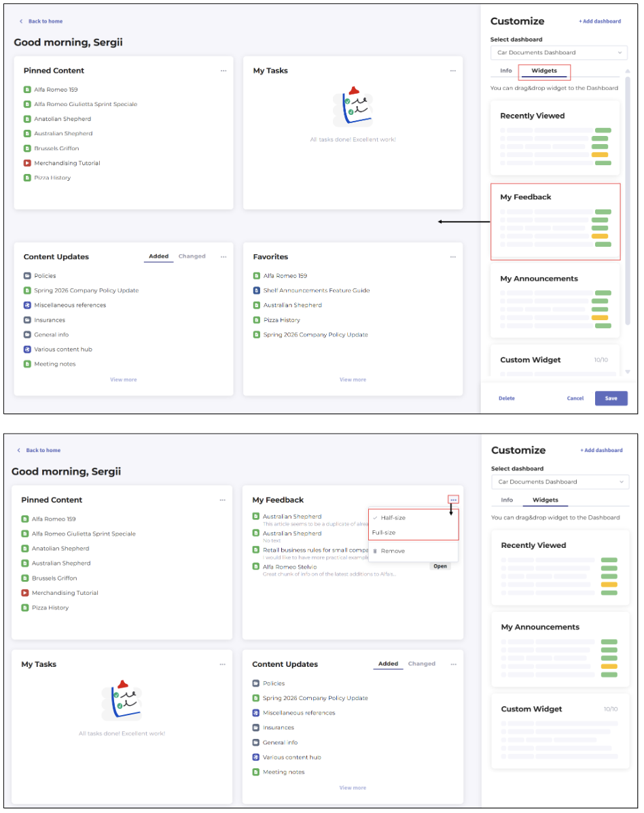
Task: Click Various content hub icon in lower screenshot
Action: click(x=255, y=757)
